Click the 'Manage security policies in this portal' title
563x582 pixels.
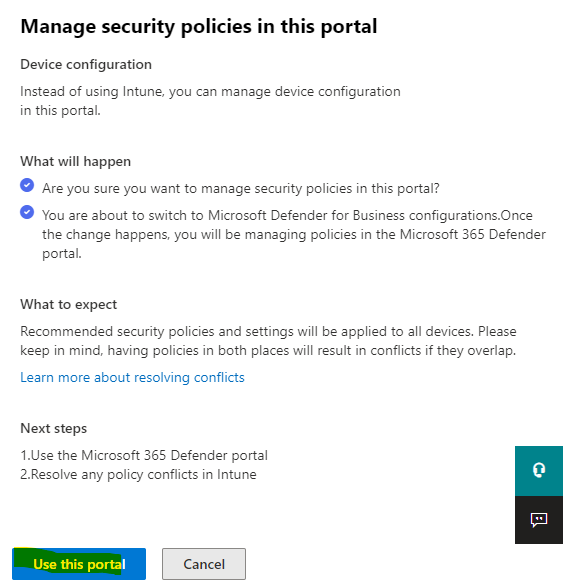tap(199, 26)
